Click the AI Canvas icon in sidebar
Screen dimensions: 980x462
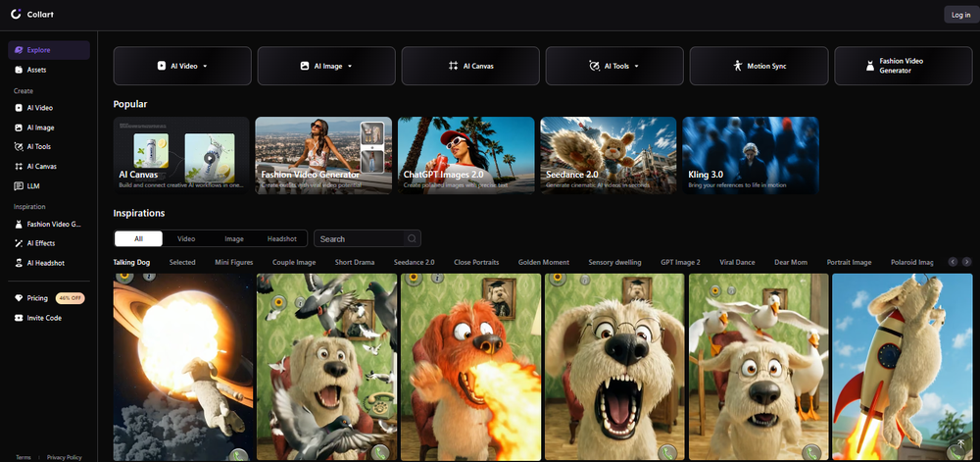pyautogui.click(x=19, y=167)
